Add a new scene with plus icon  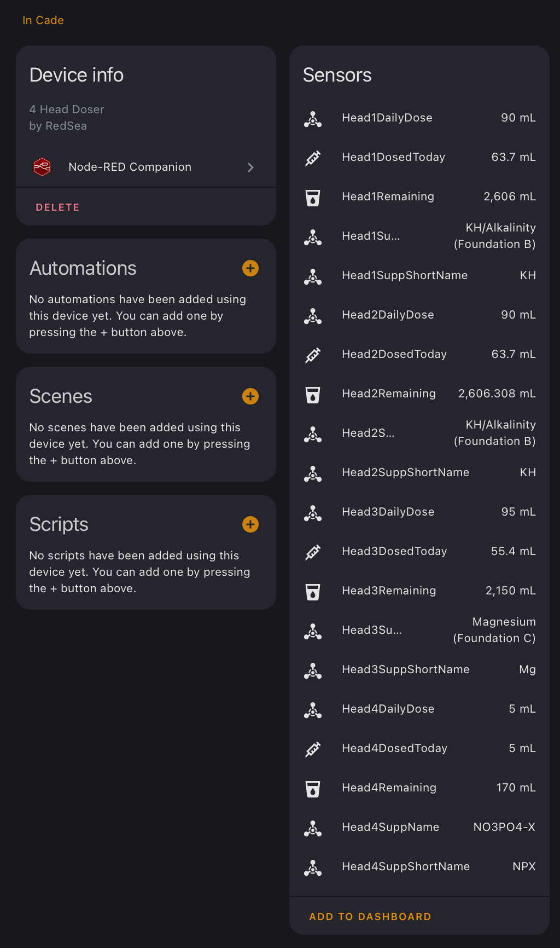[x=250, y=396]
